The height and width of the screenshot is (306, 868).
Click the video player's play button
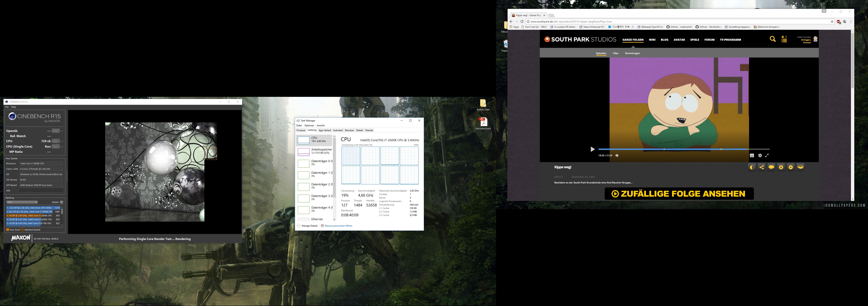click(x=592, y=149)
